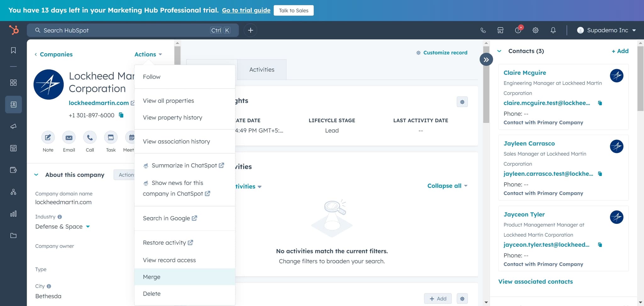
Task: Click the phone calling icon in top bar
Action: click(x=483, y=30)
